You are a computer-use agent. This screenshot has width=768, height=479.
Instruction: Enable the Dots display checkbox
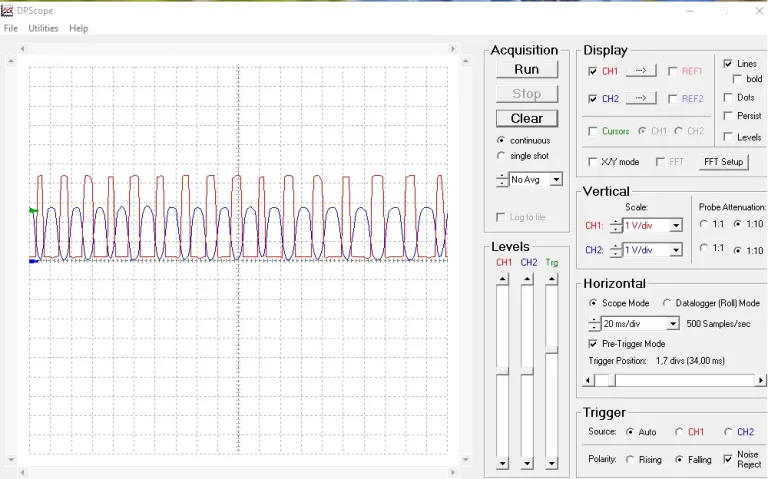point(728,97)
